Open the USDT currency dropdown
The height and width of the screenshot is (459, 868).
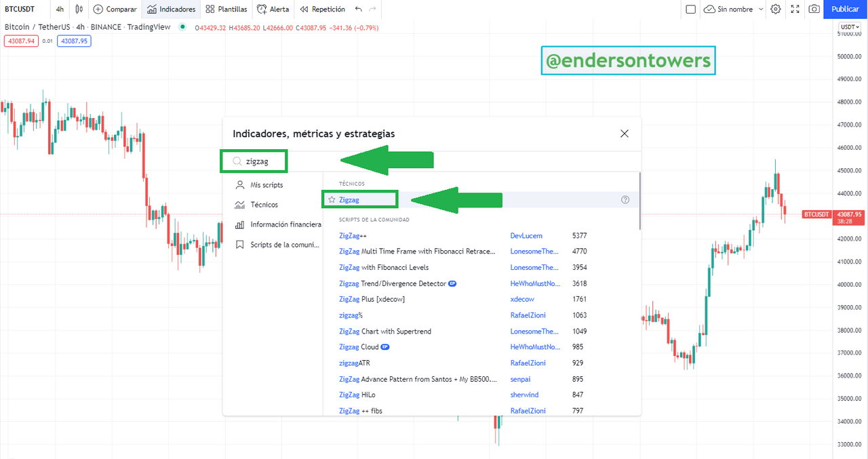(x=849, y=28)
